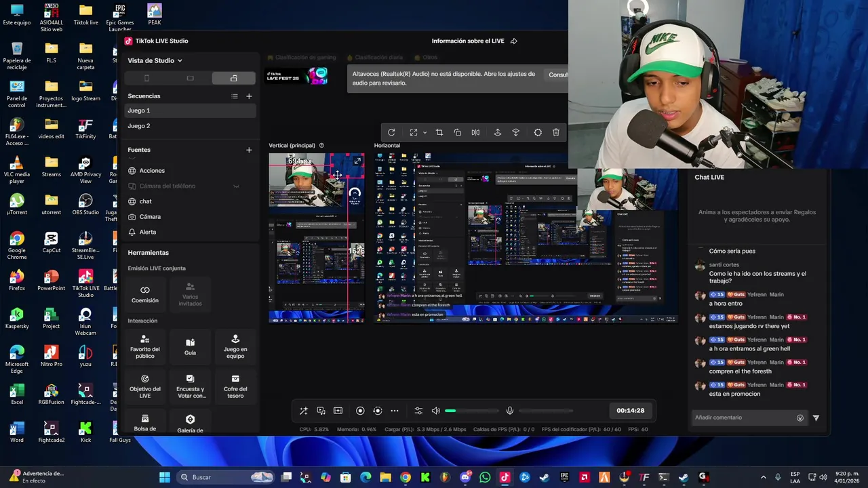Open Google Chrome desktop shortcut
868x488 pixels.
tap(17, 246)
